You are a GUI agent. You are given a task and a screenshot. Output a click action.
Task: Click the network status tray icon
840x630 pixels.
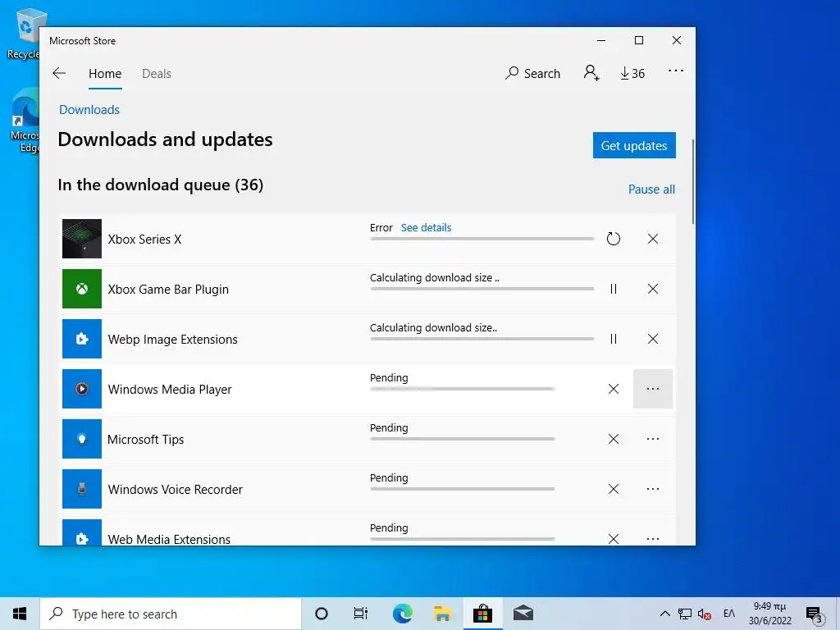click(x=685, y=614)
